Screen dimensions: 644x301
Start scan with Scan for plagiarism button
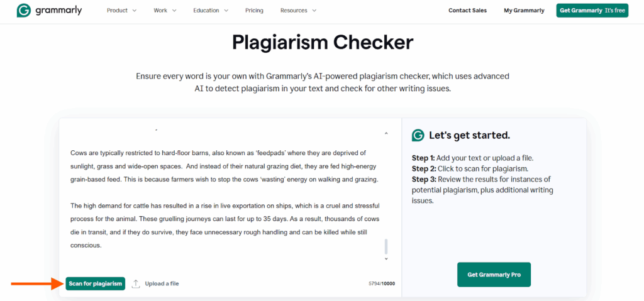96,283
